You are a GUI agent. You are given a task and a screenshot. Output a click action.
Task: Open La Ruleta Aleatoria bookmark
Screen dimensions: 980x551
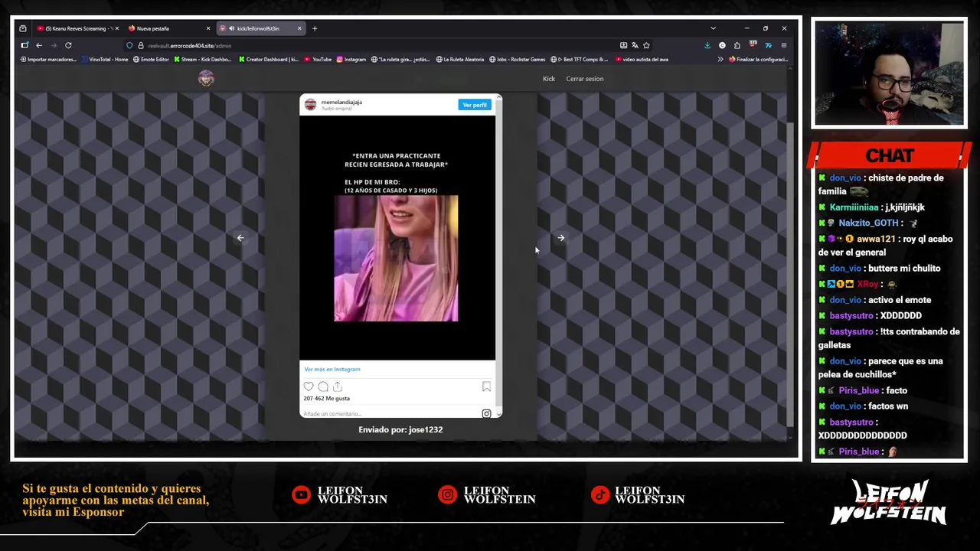click(460, 59)
